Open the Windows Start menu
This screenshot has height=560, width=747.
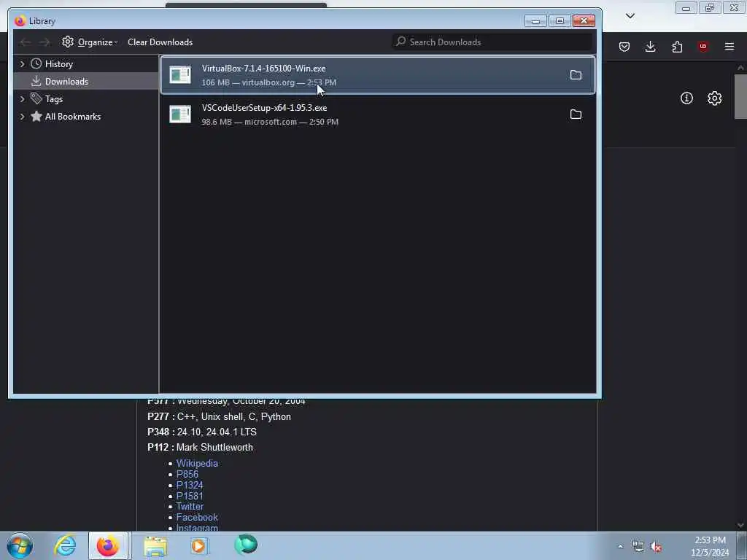tap(20, 545)
